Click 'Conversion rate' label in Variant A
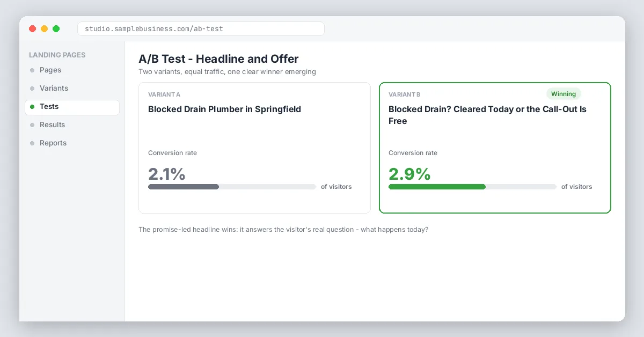Screen dimensions: 644x337 [172, 153]
